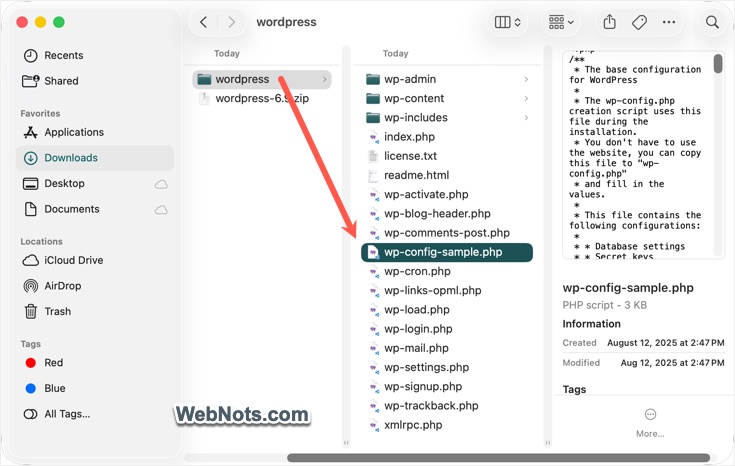Select the wp-includes folder
The height and width of the screenshot is (466, 735).
tap(447, 118)
